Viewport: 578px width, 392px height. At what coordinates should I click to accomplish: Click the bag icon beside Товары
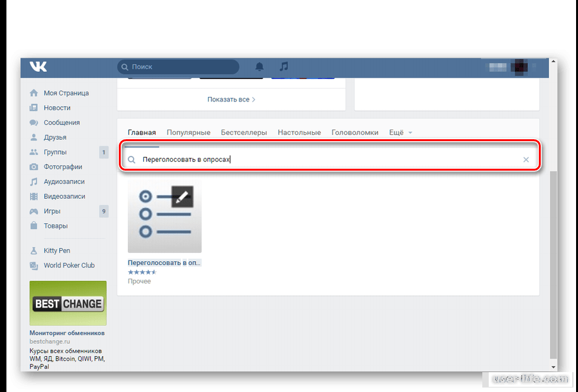point(33,225)
